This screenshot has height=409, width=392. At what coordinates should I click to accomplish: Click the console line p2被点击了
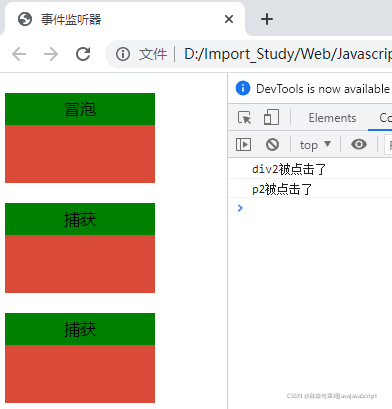(310, 189)
